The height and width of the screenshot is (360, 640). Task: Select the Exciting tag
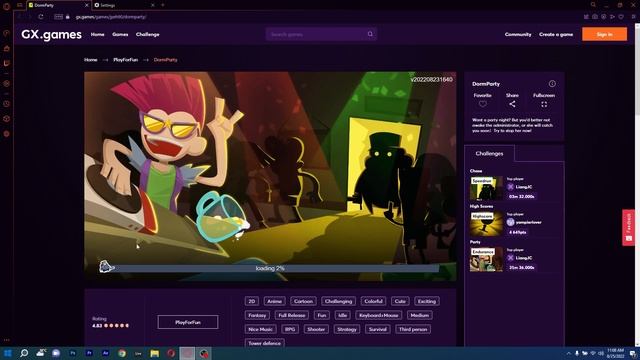(427, 301)
